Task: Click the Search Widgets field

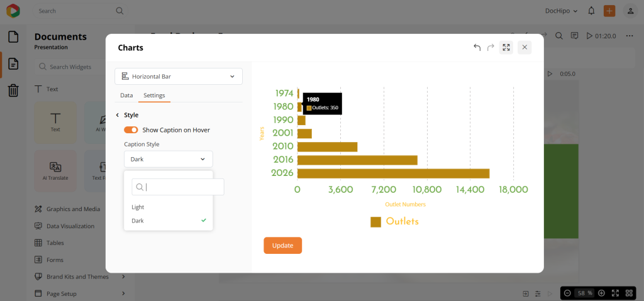Action: [x=70, y=67]
